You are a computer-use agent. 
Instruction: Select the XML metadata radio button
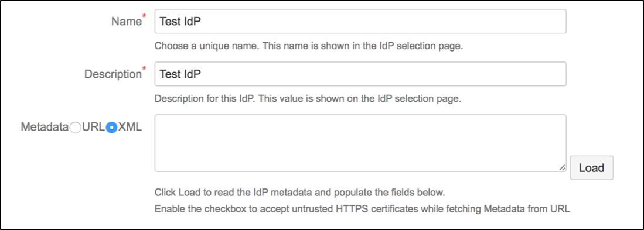(111, 128)
